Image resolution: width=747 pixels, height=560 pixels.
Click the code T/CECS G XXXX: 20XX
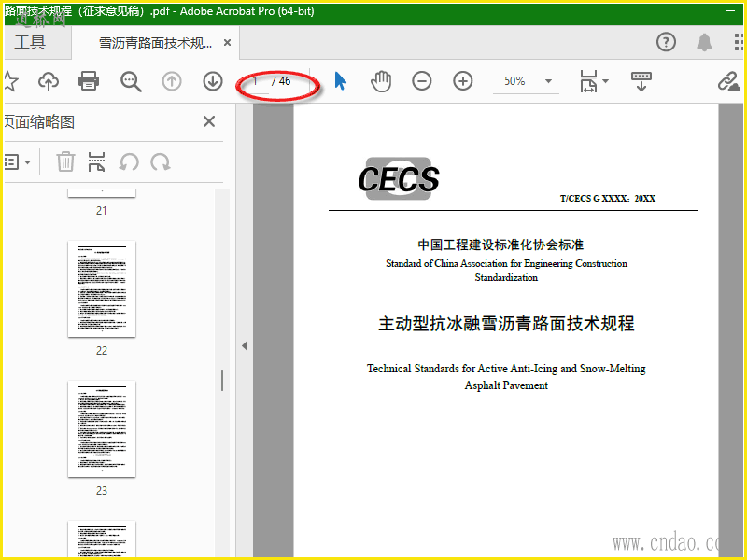(608, 198)
